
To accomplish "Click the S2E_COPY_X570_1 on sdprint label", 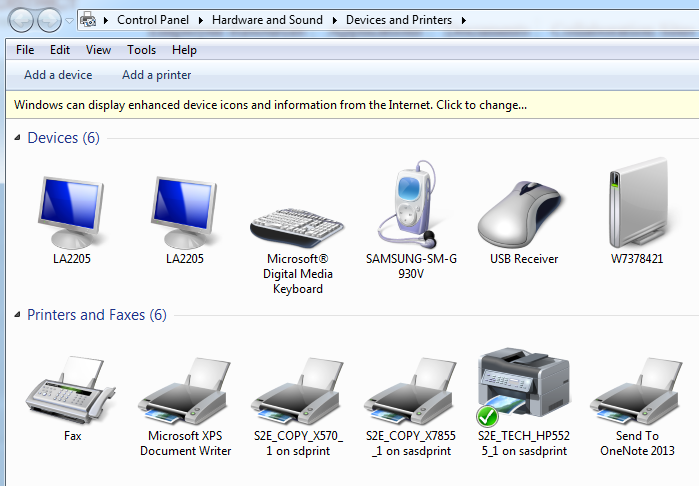I will (298, 443).
